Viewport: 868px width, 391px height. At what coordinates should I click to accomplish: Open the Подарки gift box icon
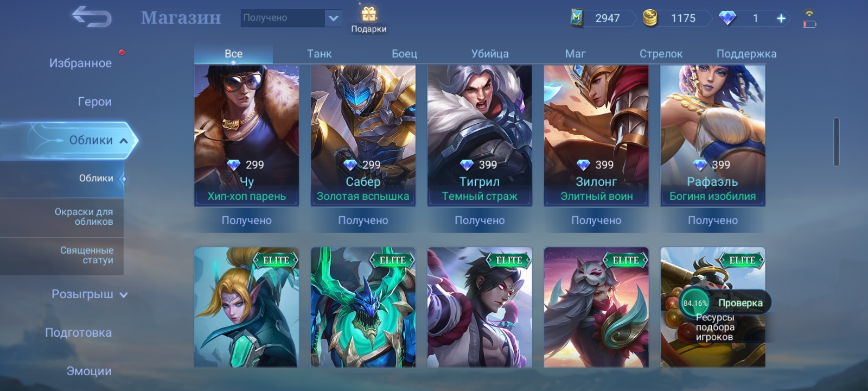[x=369, y=13]
